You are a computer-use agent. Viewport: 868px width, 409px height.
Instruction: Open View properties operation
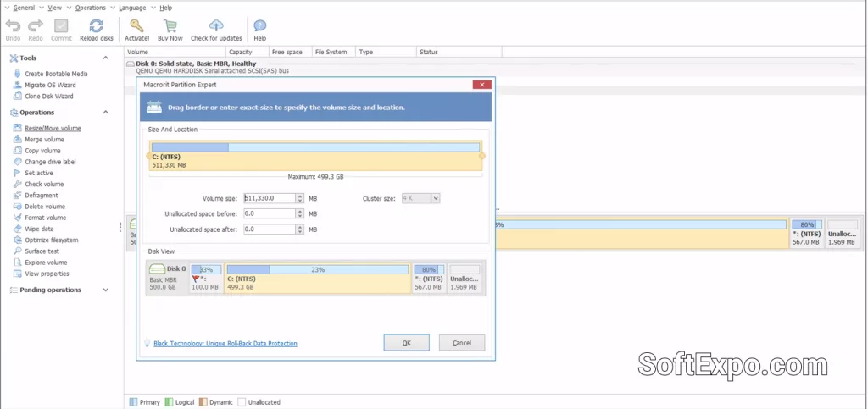[47, 274]
